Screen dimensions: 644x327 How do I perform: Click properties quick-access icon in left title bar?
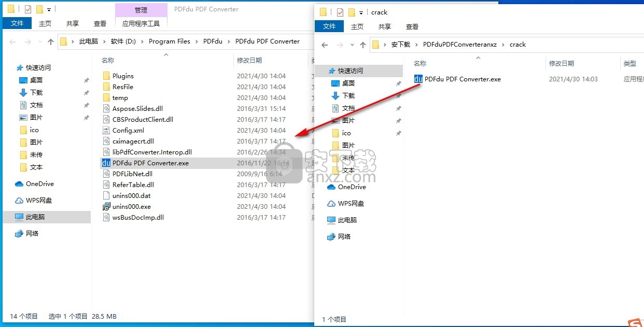pyautogui.click(x=28, y=9)
